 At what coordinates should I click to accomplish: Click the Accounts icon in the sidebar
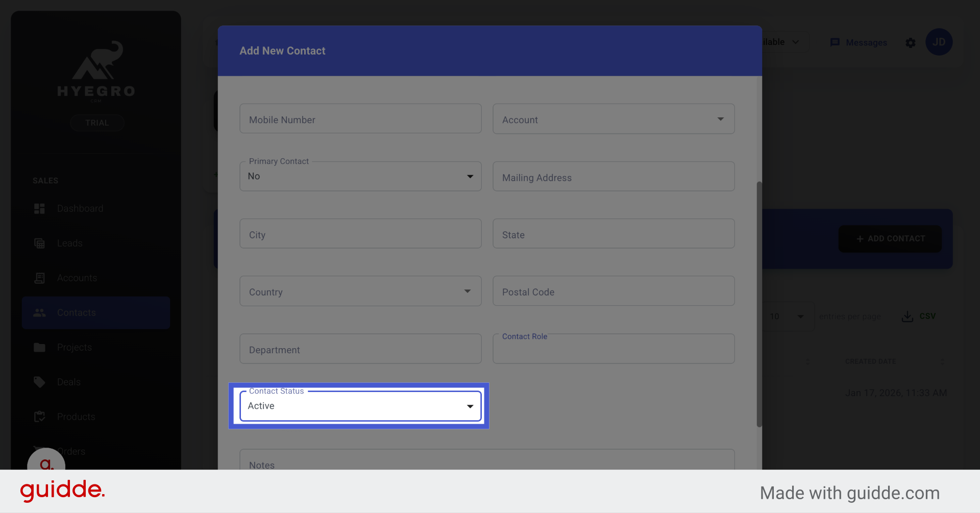tap(39, 278)
